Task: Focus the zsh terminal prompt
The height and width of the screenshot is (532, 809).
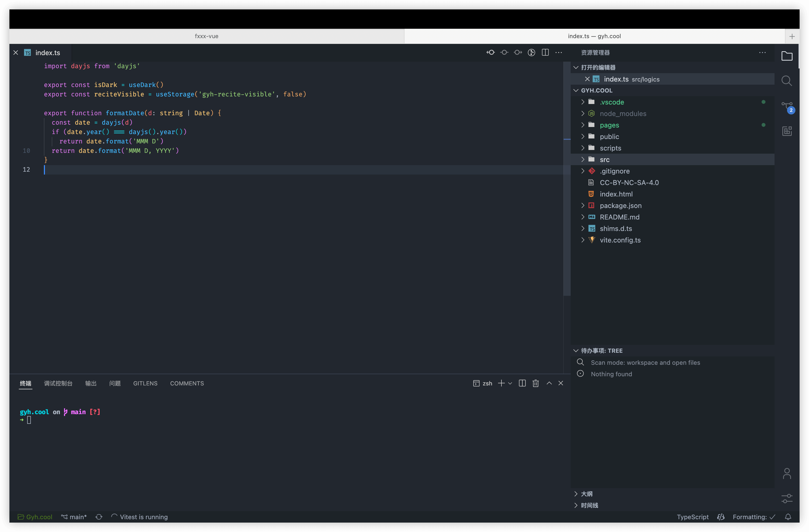Action: point(29,420)
